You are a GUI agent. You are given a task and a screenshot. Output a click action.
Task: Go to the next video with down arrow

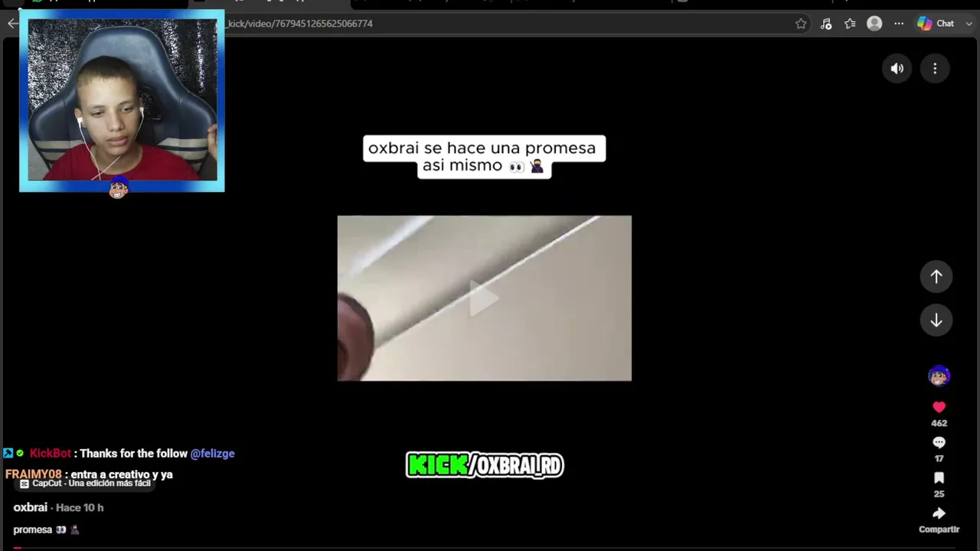click(936, 321)
